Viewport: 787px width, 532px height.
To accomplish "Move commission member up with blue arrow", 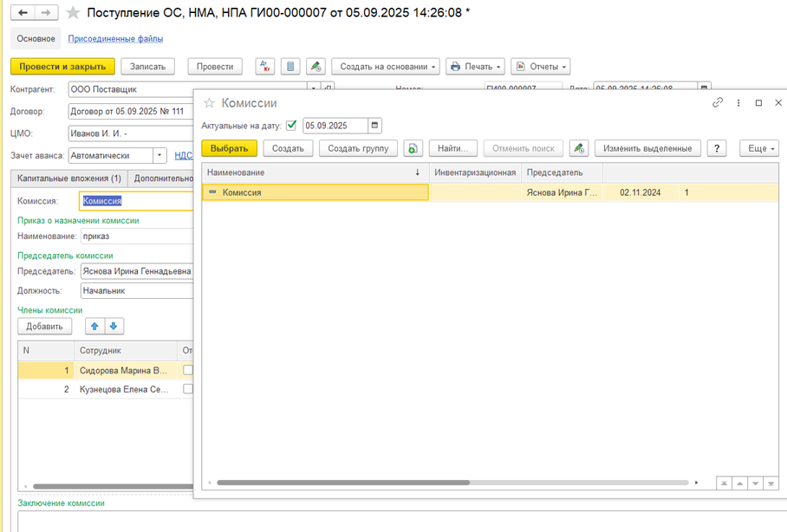I will (x=94, y=327).
